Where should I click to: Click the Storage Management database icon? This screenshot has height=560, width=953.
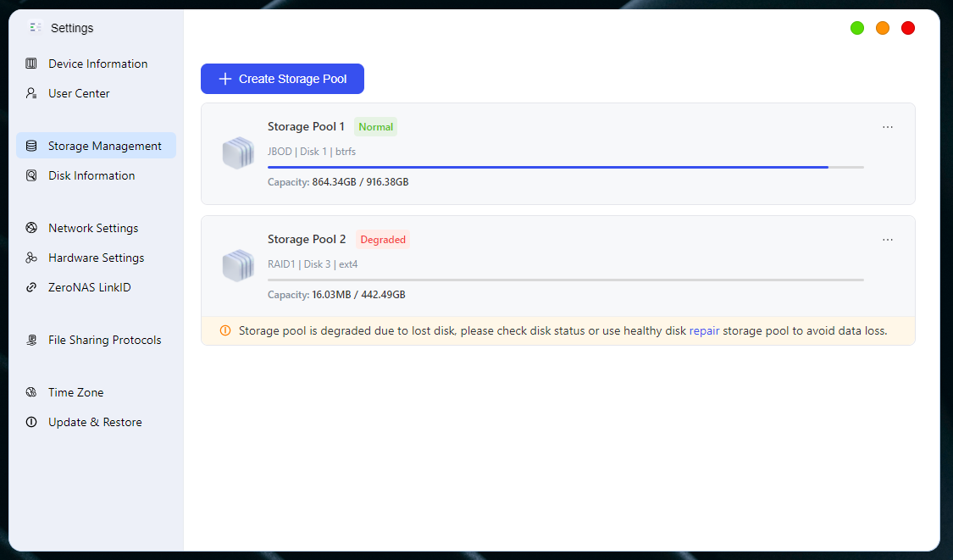pos(31,146)
